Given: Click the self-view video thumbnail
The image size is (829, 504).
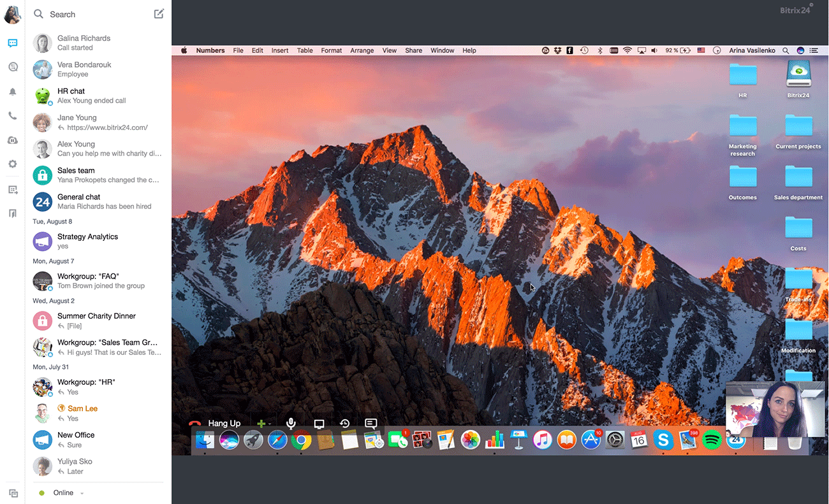Looking at the screenshot, I should [775, 409].
